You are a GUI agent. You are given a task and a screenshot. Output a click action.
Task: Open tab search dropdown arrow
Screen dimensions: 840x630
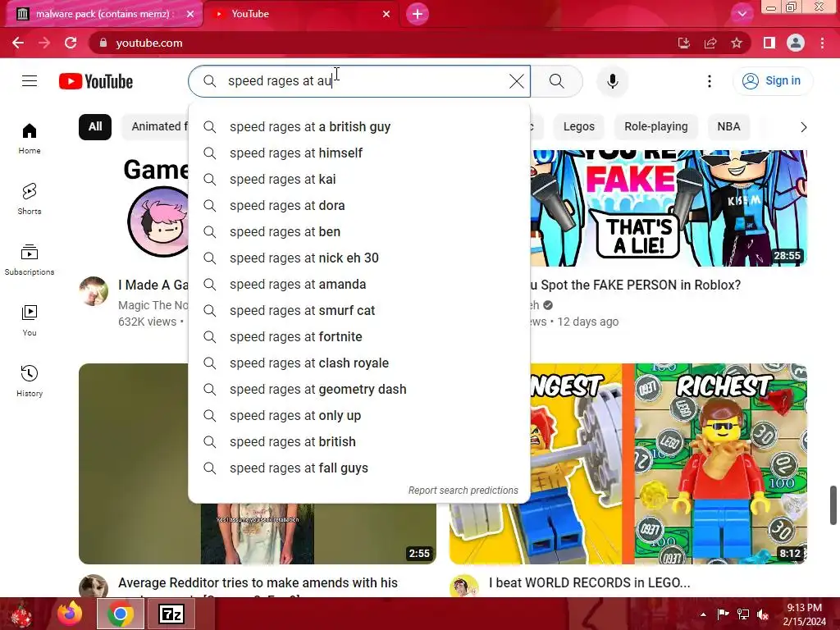tap(742, 14)
